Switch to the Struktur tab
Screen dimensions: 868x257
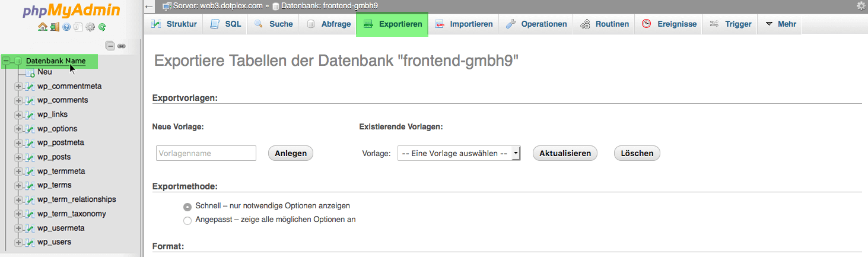coord(173,24)
